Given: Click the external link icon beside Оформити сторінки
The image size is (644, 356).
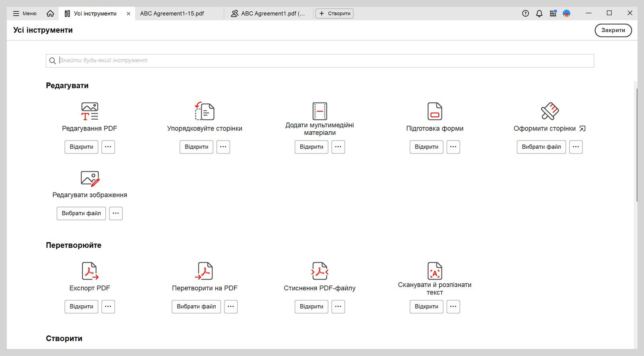Looking at the screenshot, I should [x=582, y=128].
